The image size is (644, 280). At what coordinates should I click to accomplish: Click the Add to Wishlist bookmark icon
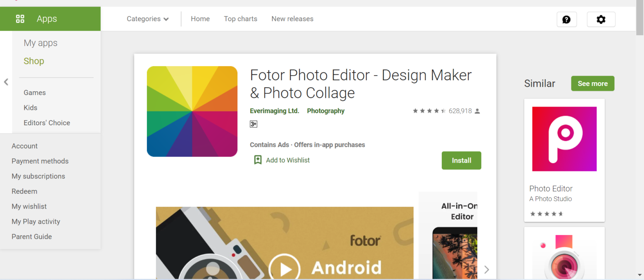258,160
